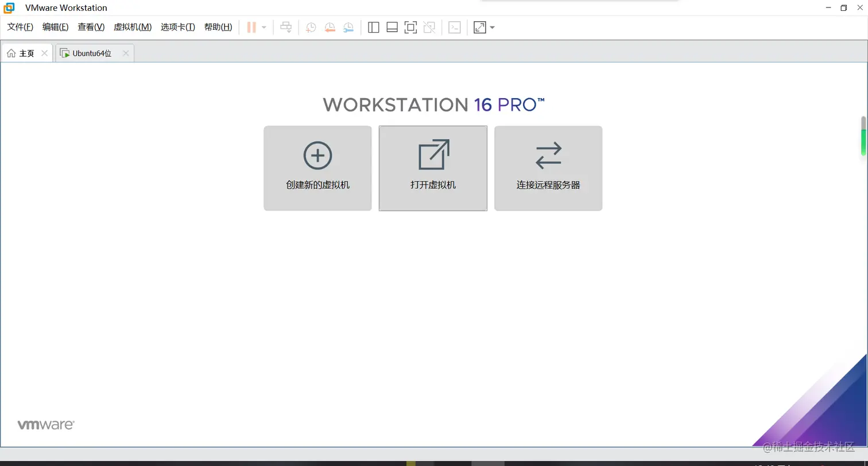868x466 pixels.
Task: Restore down the VMware window
Action: 843,7
